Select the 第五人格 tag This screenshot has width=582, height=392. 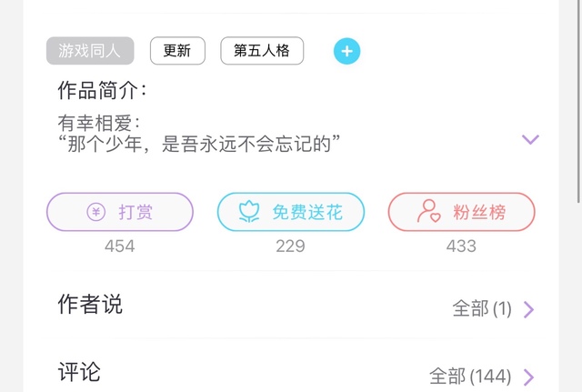[262, 51]
